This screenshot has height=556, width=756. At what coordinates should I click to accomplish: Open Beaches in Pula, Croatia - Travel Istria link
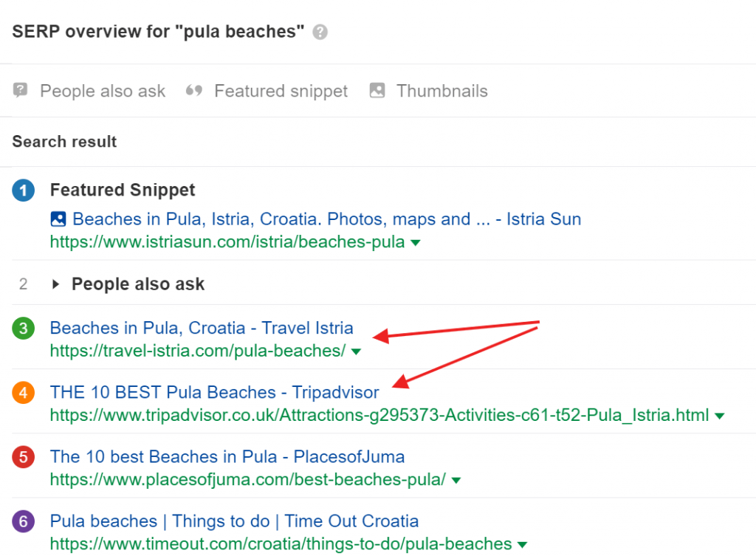click(202, 328)
